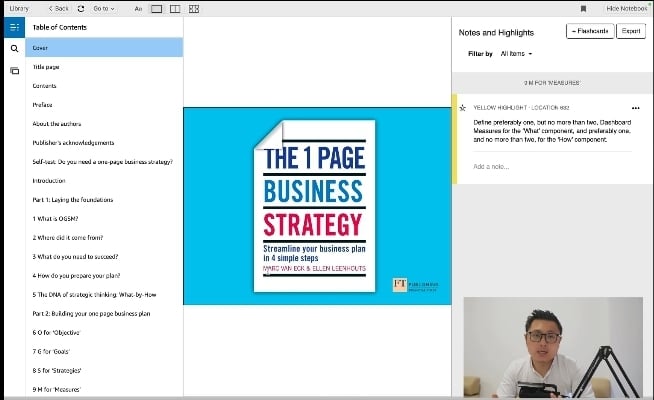Open the Filter by All Items dropdown
654x400 pixels.
point(516,54)
